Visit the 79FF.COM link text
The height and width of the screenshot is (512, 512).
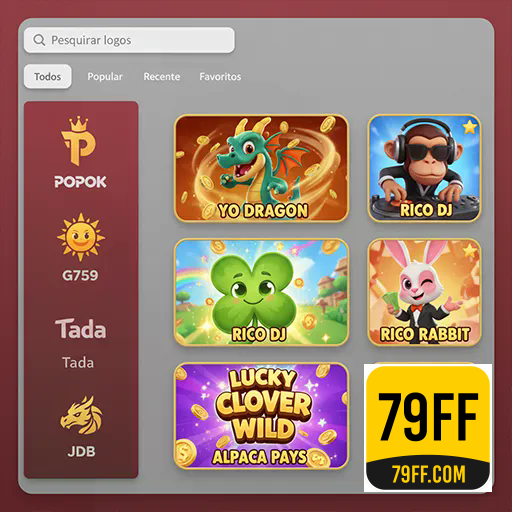click(x=428, y=474)
